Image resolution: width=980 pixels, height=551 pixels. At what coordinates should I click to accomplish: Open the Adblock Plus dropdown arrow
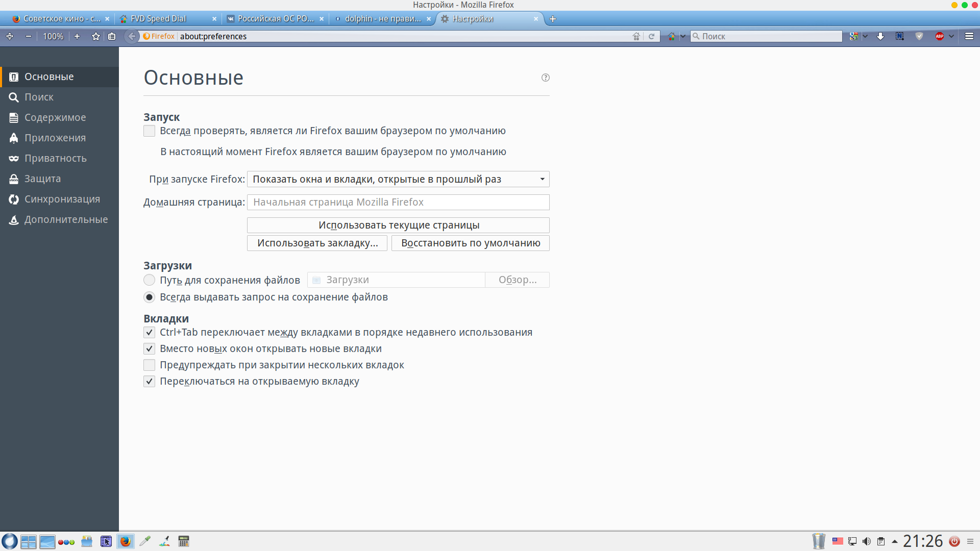(x=951, y=36)
